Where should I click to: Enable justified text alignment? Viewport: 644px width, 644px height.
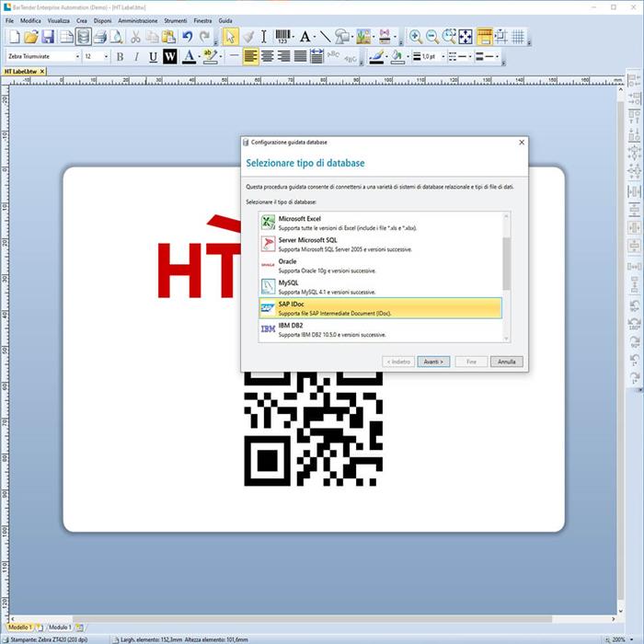[x=300, y=56]
